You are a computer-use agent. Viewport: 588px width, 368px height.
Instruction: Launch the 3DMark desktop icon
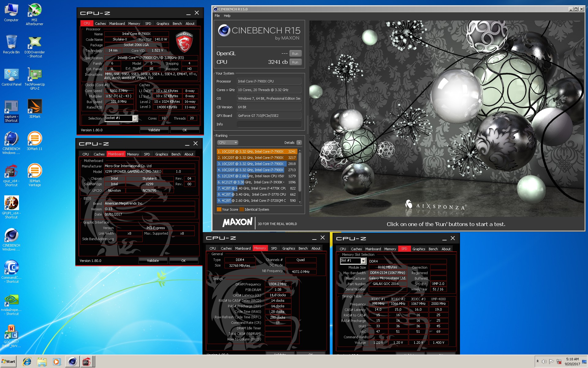[x=35, y=109]
